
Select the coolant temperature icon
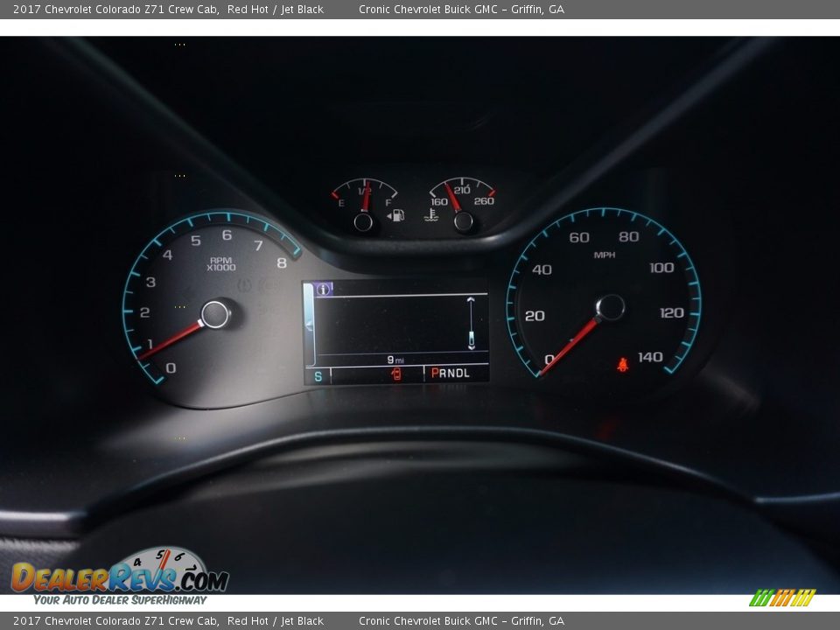430,215
